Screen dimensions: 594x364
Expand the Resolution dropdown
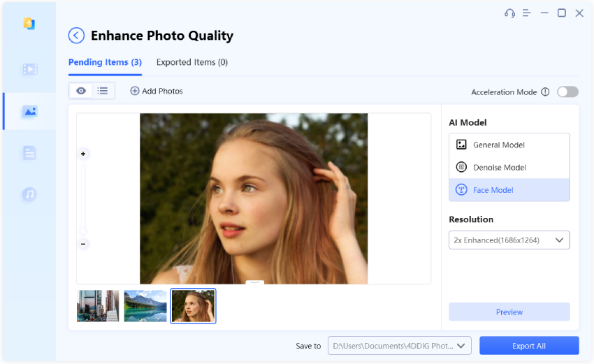tap(509, 240)
